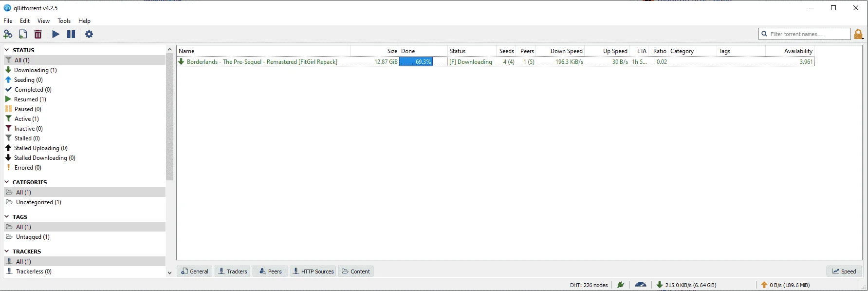The image size is (868, 291).
Task: Click the downloading arrow icon beside Borderlands torrent
Action: [181, 62]
